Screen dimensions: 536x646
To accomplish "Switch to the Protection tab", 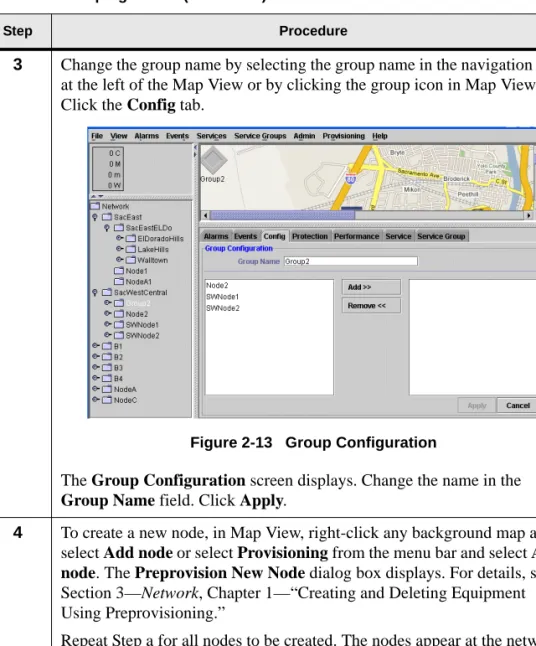I will [x=310, y=236].
